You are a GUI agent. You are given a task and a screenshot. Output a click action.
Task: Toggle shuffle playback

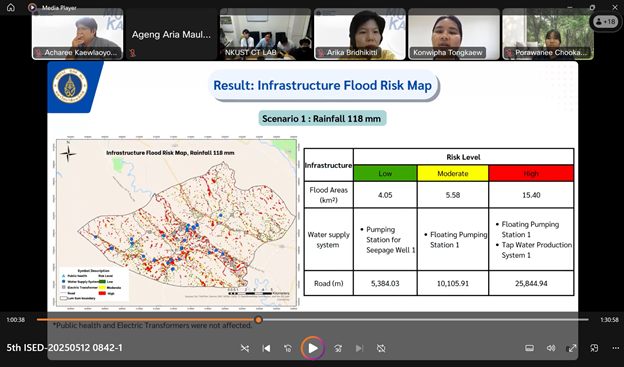[245, 348]
